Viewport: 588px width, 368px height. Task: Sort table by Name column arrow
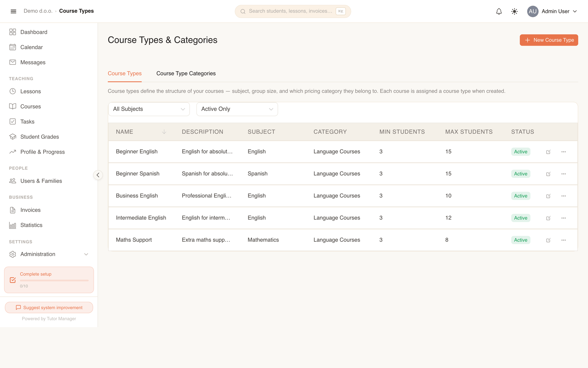[x=164, y=132]
